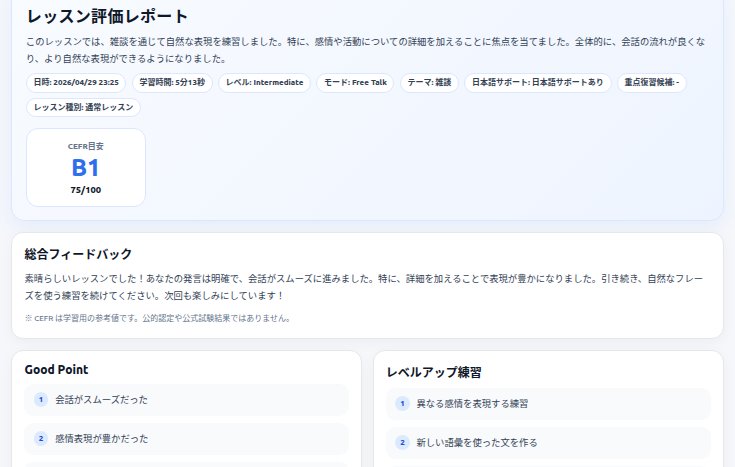
Task: Click the レベルアップ練習 heading
Action: 434,372
